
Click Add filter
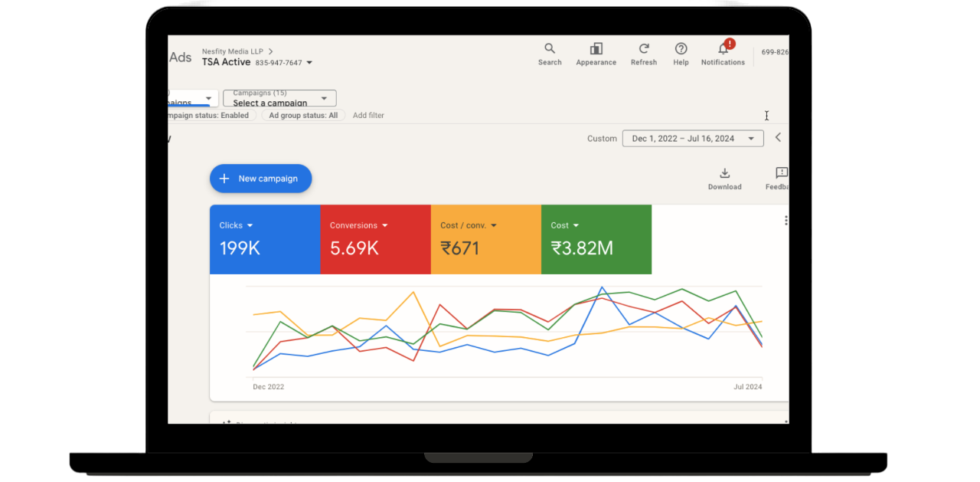pos(368,116)
